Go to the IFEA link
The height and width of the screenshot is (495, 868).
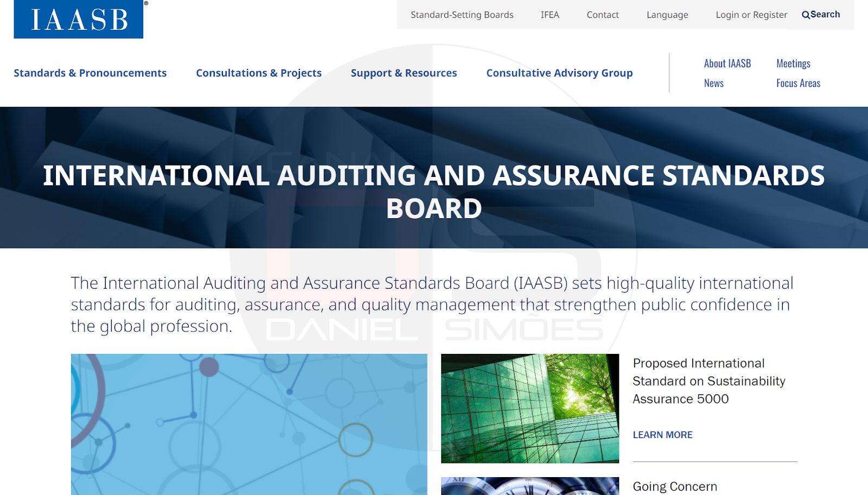[x=550, y=15]
